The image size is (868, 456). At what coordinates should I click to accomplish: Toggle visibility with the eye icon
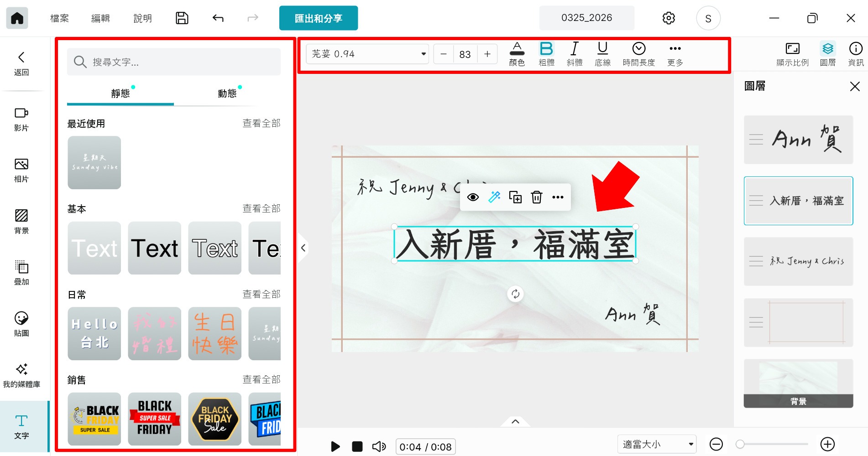point(473,197)
